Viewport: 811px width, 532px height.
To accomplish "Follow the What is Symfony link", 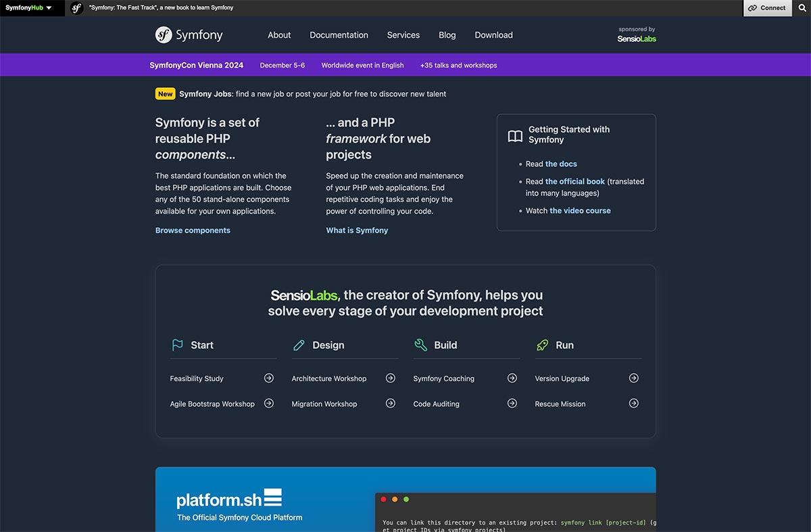I will [x=357, y=231].
